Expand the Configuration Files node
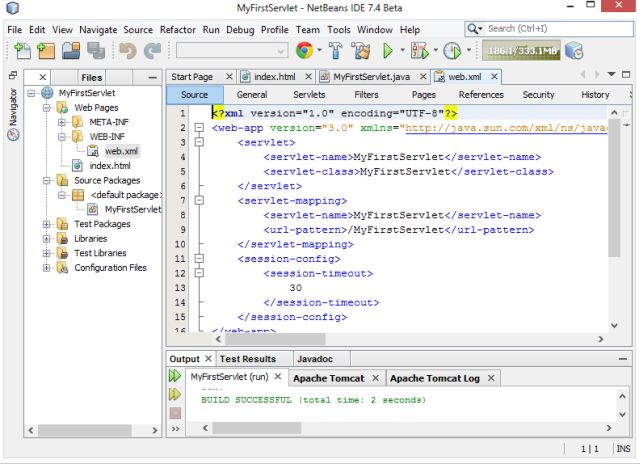Image resolution: width=640 pixels, height=464 pixels. tap(47, 268)
